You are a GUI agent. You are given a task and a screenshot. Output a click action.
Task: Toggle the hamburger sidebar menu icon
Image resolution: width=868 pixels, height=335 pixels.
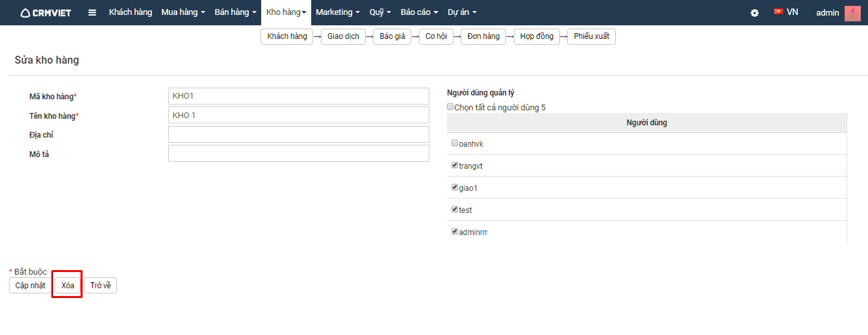[x=92, y=12]
